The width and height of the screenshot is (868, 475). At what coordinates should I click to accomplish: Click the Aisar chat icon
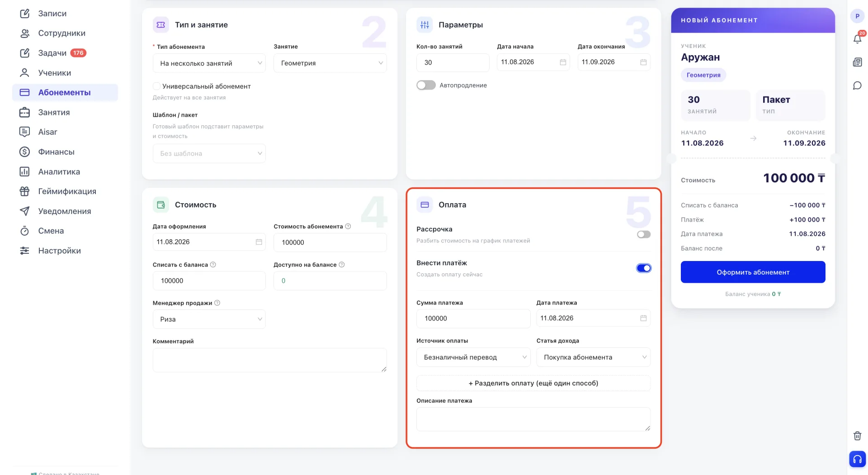[x=24, y=132]
